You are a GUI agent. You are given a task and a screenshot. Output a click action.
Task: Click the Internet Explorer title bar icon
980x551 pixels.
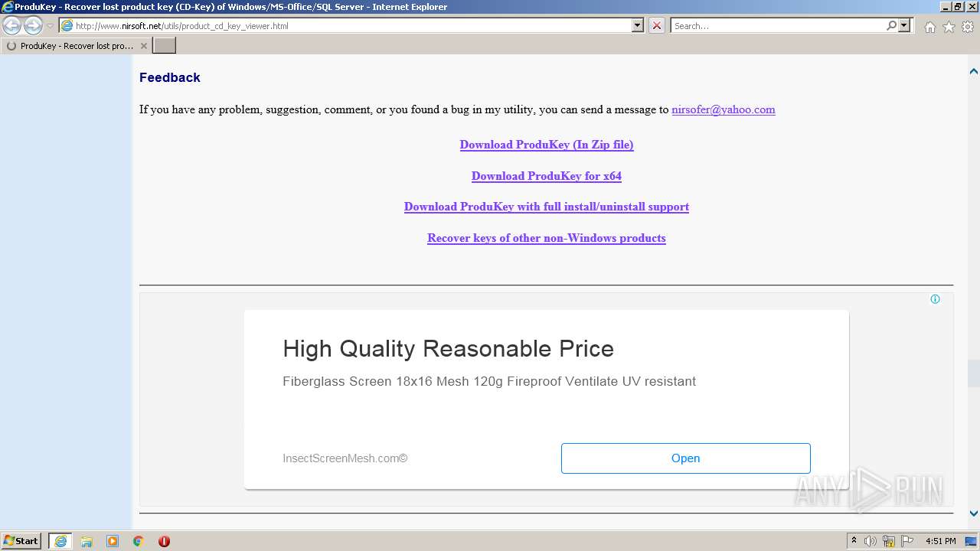pyautogui.click(x=7, y=7)
